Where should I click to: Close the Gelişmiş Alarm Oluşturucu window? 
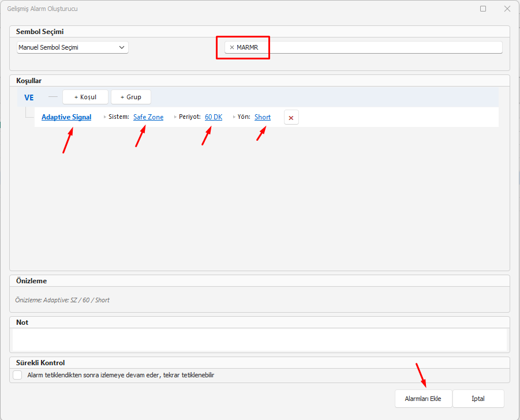coord(507,9)
